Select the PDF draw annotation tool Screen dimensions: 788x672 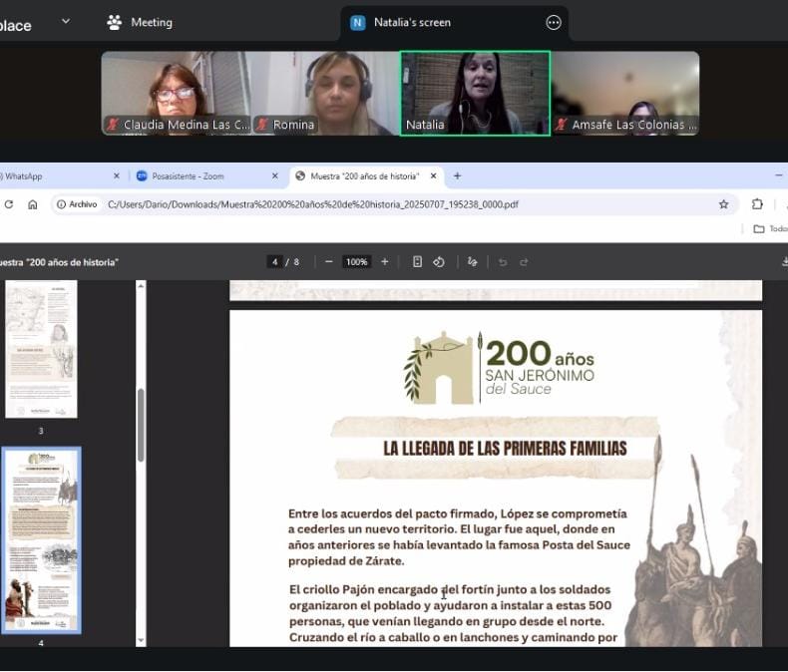tap(473, 262)
